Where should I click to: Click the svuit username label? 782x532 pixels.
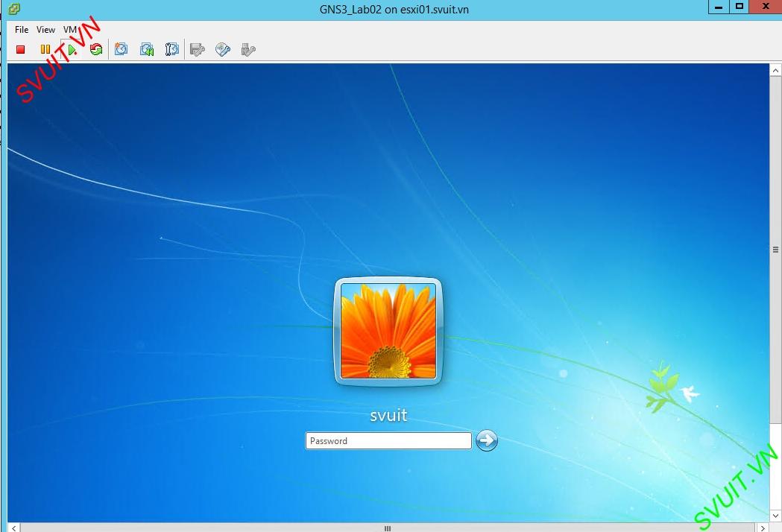point(388,415)
